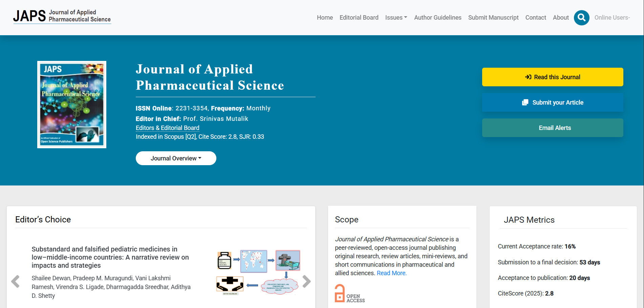Click Submit your Article button

pyautogui.click(x=553, y=103)
